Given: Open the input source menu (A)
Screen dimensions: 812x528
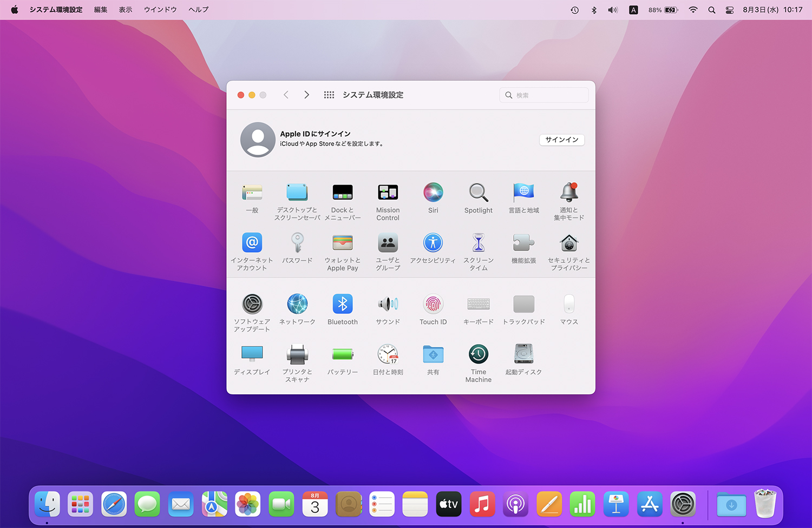Looking at the screenshot, I should (x=633, y=10).
